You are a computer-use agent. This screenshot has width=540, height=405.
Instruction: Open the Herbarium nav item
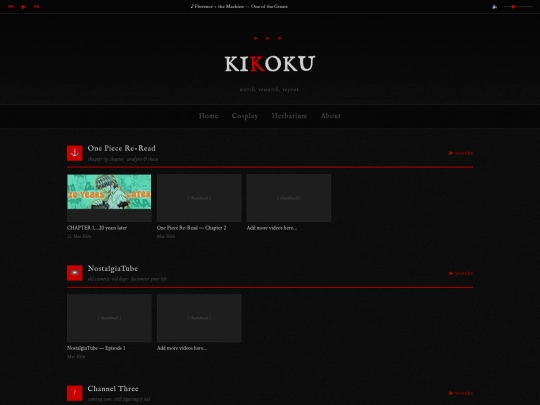[289, 116]
